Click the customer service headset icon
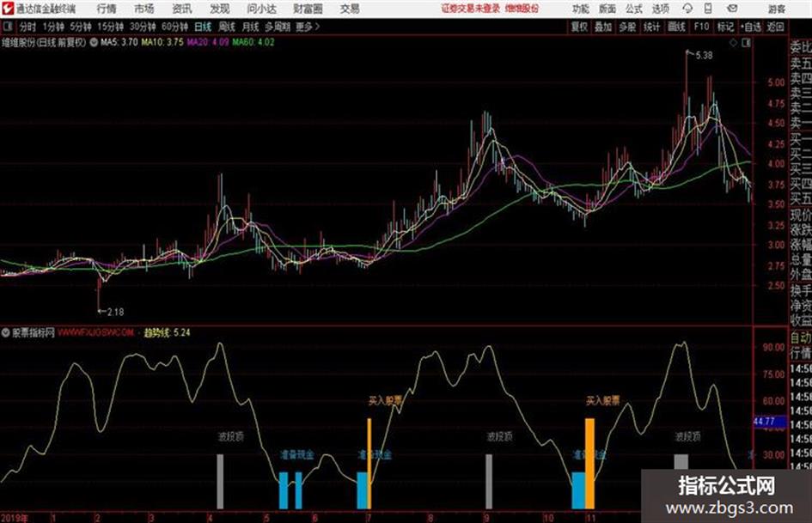The height and width of the screenshot is (523, 812). [687, 9]
